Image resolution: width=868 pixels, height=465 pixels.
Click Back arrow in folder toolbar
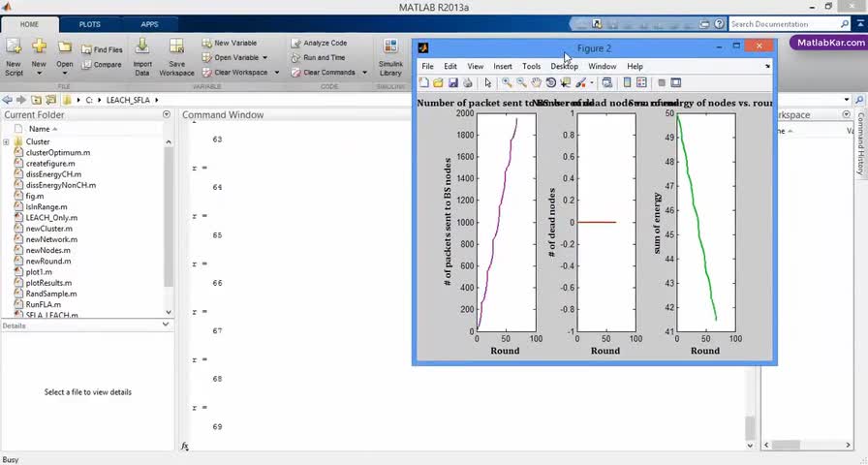7,100
